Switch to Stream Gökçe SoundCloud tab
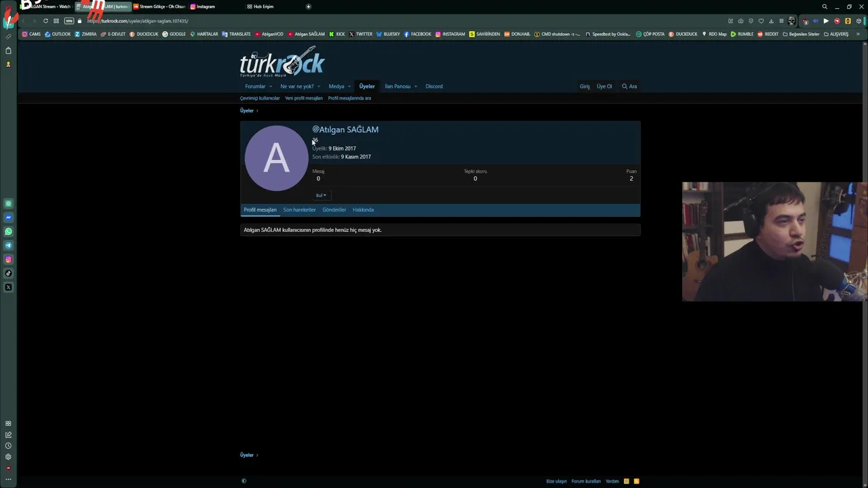This screenshot has width=868, height=488. tap(159, 7)
